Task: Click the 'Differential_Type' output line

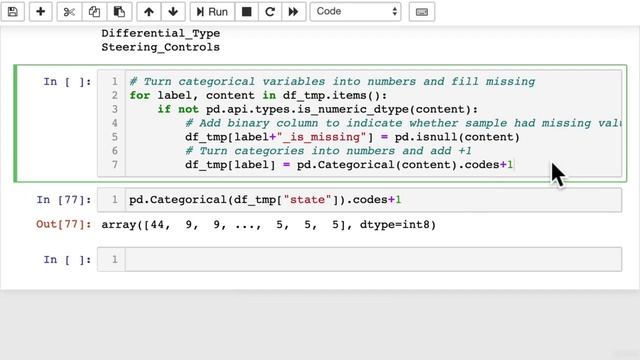Action: (161, 33)
